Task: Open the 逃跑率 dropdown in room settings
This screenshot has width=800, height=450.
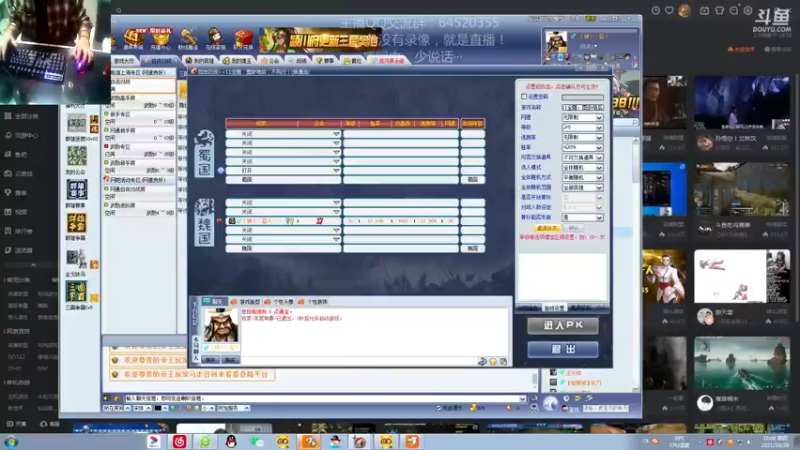Action: [x=582, y=137]
